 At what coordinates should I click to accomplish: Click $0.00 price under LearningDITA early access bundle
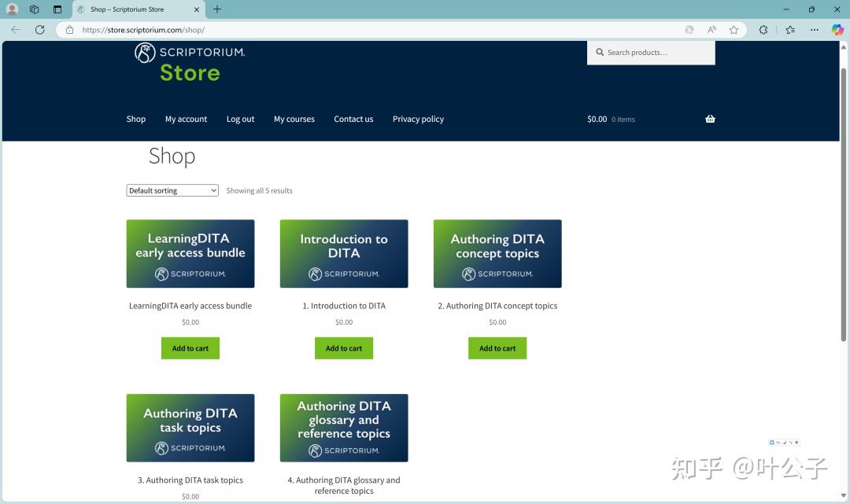coord(190,322)
